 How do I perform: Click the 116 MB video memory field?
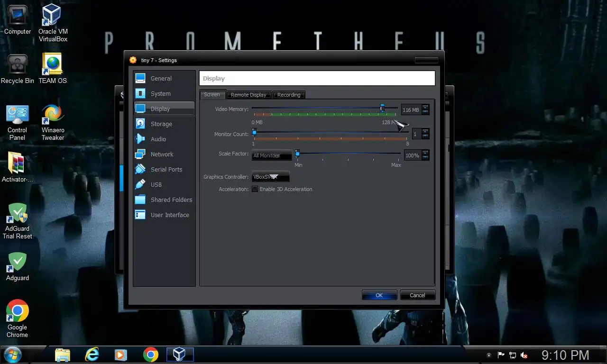click(x=411, y=109)
